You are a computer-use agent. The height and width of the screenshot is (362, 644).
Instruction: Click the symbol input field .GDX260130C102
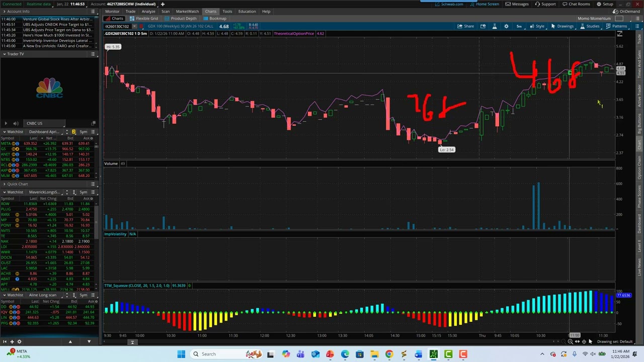117,26
